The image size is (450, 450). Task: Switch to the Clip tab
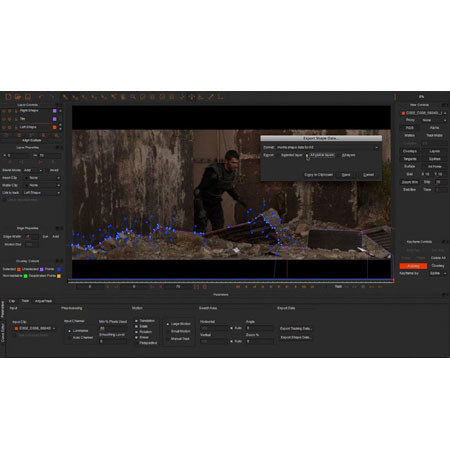(x=12, y=301)
